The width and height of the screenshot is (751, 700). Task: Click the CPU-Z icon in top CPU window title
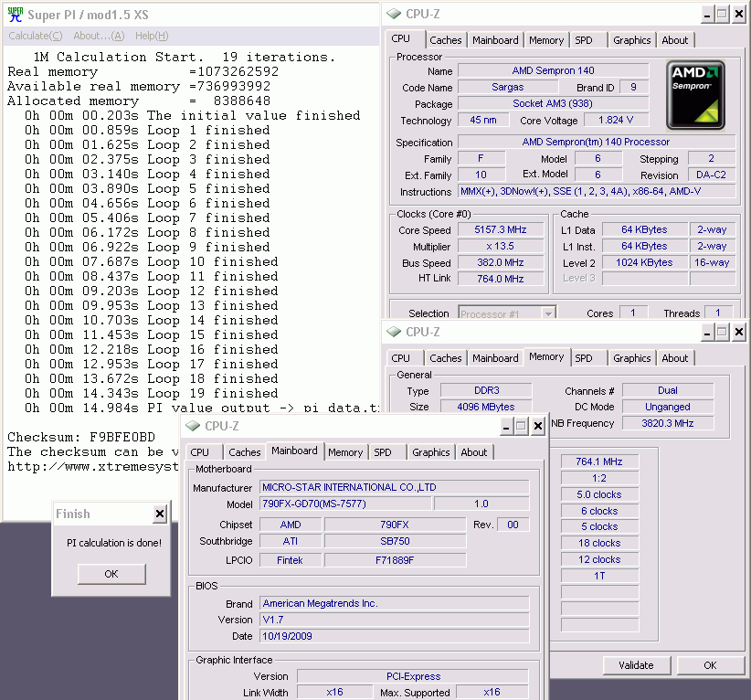tap(394, 14)
